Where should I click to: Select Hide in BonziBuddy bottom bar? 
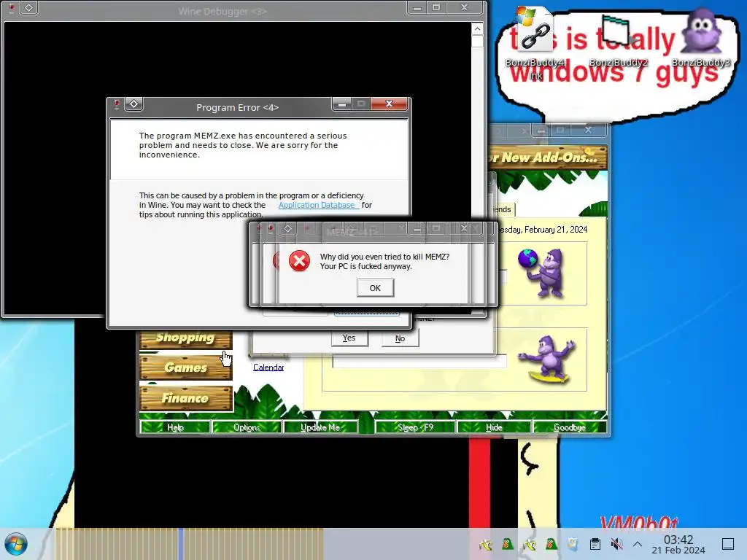494,427
